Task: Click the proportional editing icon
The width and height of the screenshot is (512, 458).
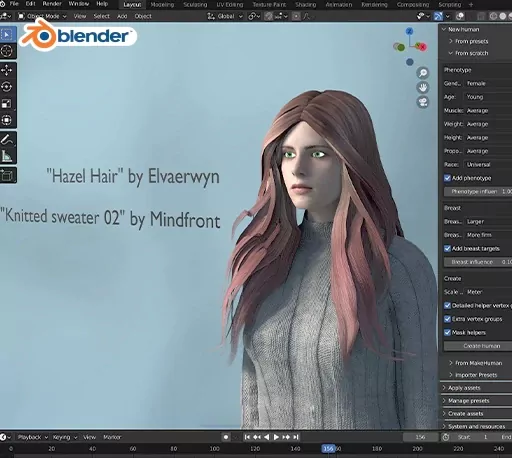Action: click(296, 16)
